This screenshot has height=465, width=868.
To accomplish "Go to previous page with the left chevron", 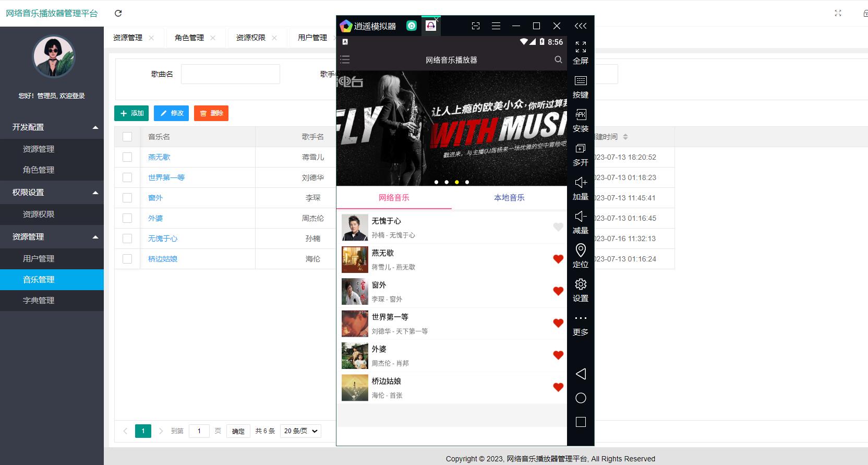I will [x=125, y=431].
